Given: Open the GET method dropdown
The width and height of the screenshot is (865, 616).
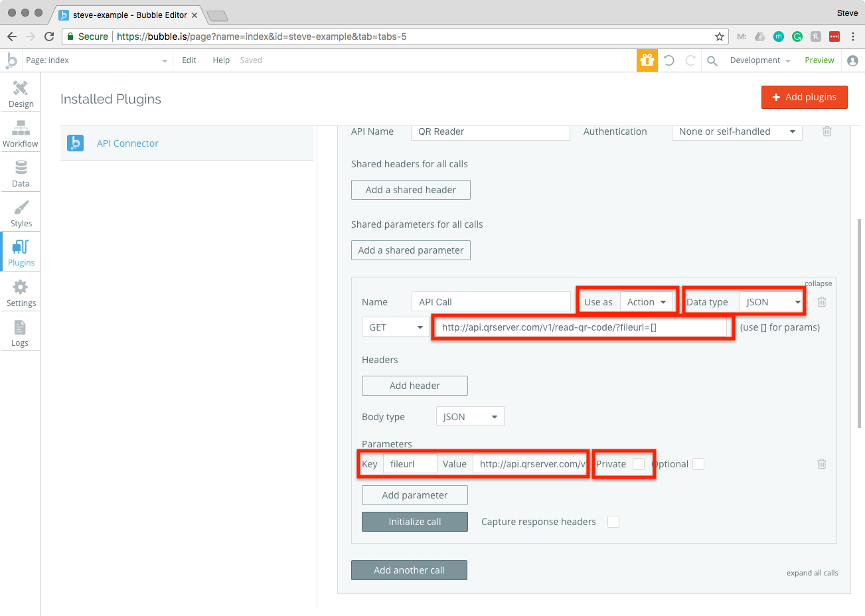Looking at the screenshot, I should tap(396, 327).
